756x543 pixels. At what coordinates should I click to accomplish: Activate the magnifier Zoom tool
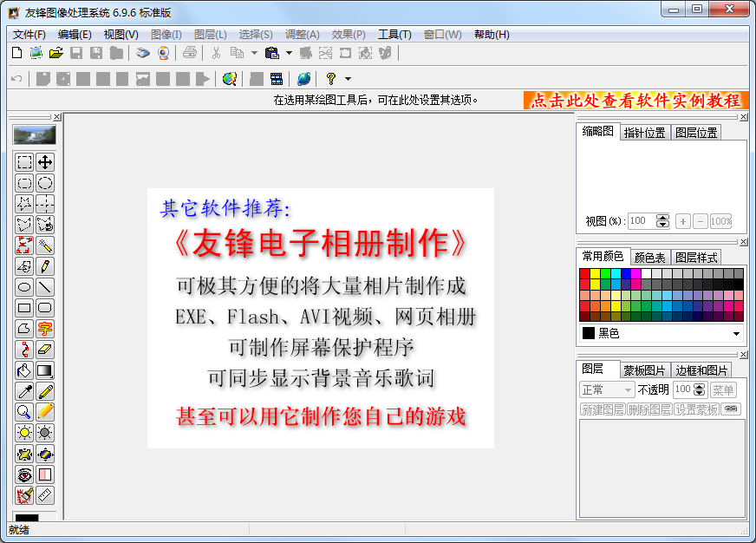click(x=24, y=412)
